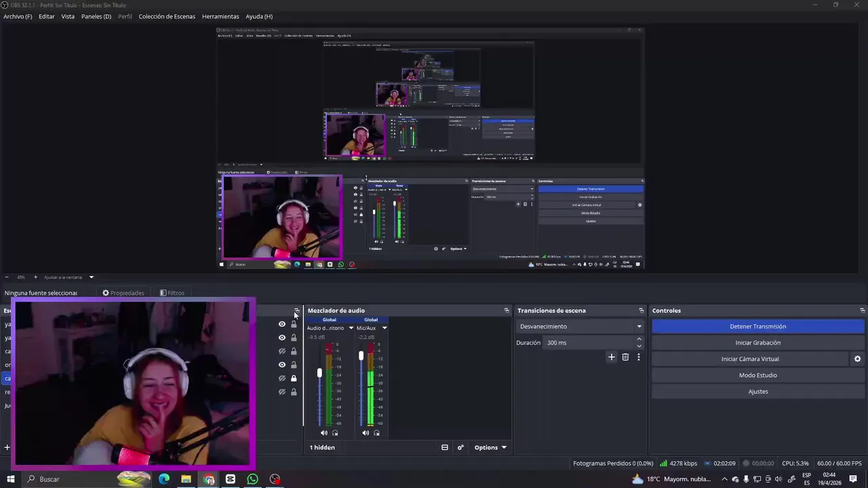868x488 pixels.
Task: Open Microsoft Edge from taskbar
Action: 164,479
